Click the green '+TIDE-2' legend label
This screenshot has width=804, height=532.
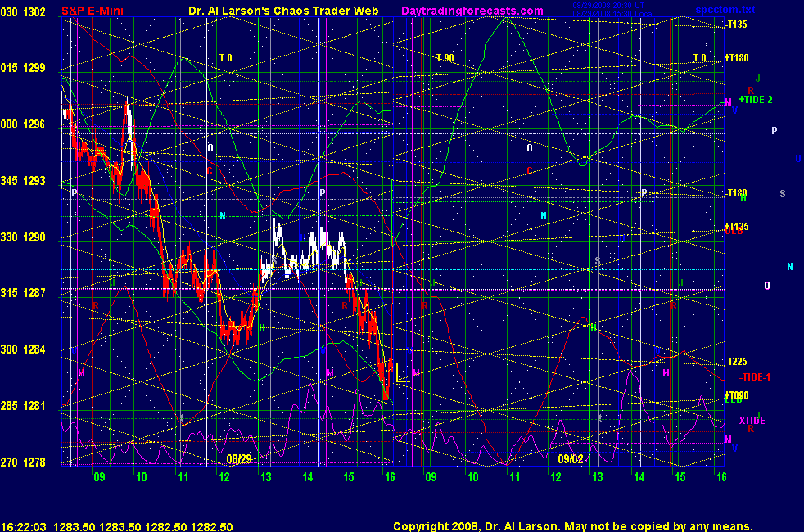[756, 100]
